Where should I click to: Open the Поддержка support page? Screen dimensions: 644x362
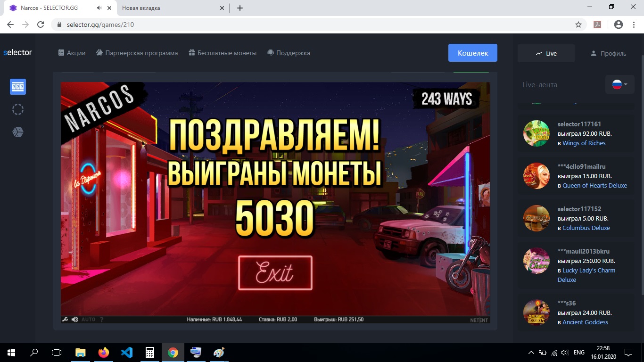[289, 53]
